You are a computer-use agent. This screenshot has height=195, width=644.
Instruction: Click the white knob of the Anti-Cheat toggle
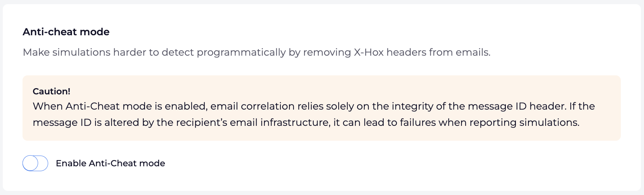click(30, 163)
